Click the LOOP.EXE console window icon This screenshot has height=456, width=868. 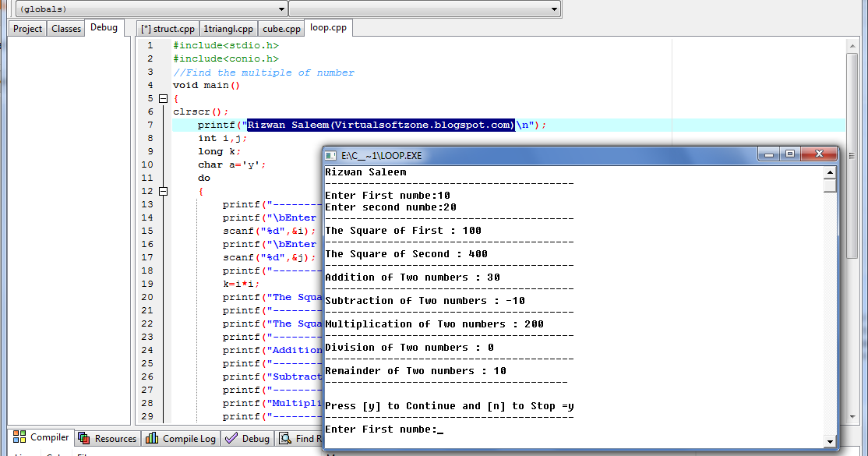click(x=330, y=156)
